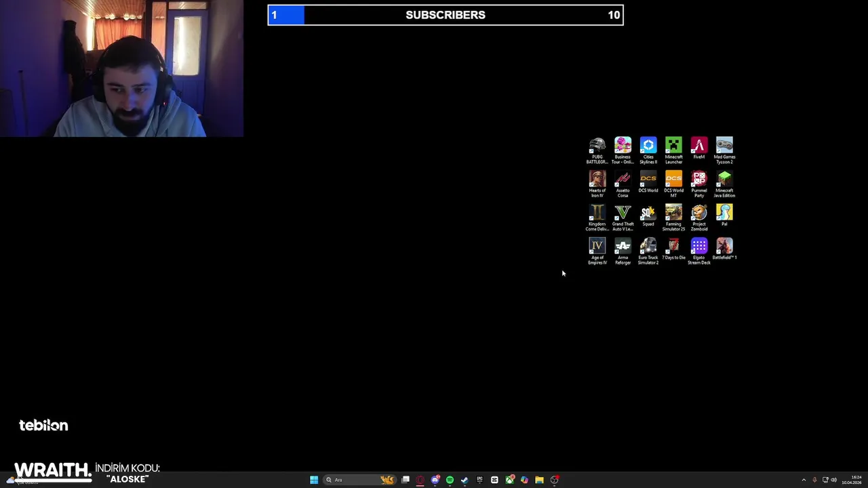Screen dimensions: 868x488
Task: Select the Battlefield 1 desktop shortcut
Action: click(x=724, y=249)
